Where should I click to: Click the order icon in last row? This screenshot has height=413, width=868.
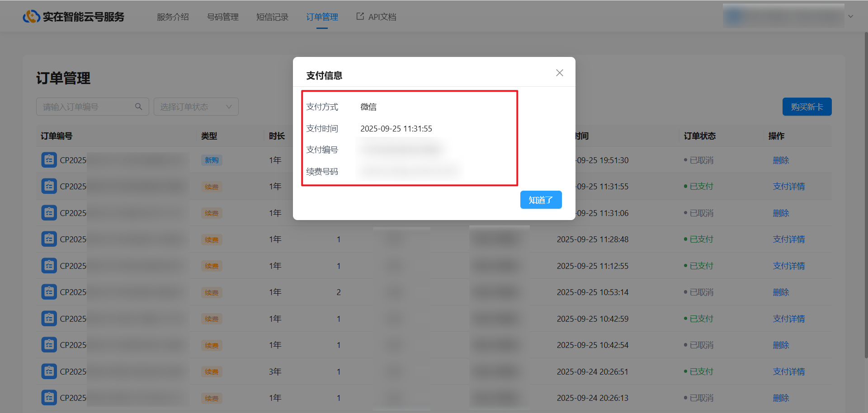[x=49, y=398]
